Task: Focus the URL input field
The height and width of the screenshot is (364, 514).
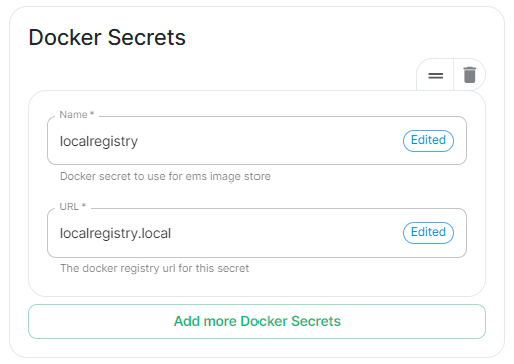Action: tap(257, 233)
